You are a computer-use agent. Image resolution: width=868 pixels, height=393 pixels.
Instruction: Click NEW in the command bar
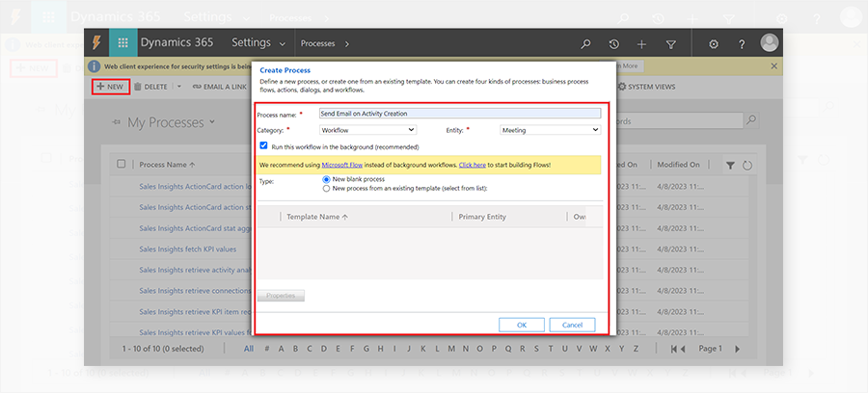coord(111,87)
